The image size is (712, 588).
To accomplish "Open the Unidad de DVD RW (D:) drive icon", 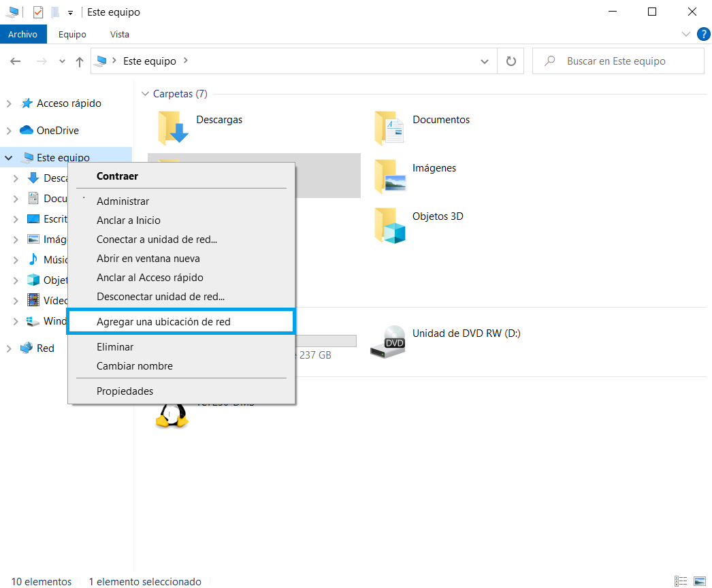I will coord(387,342).
